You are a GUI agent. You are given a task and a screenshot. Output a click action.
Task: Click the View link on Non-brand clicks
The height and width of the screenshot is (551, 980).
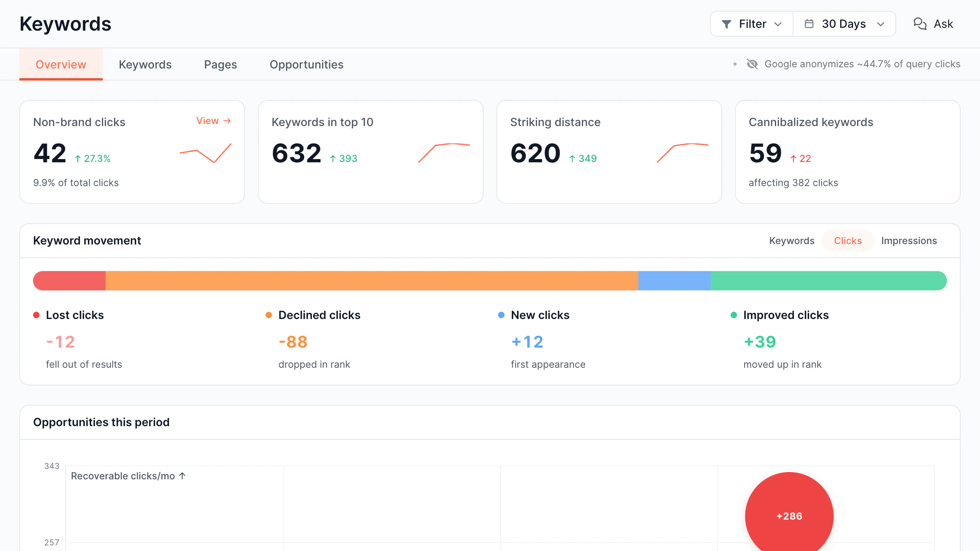coord(213,121)
